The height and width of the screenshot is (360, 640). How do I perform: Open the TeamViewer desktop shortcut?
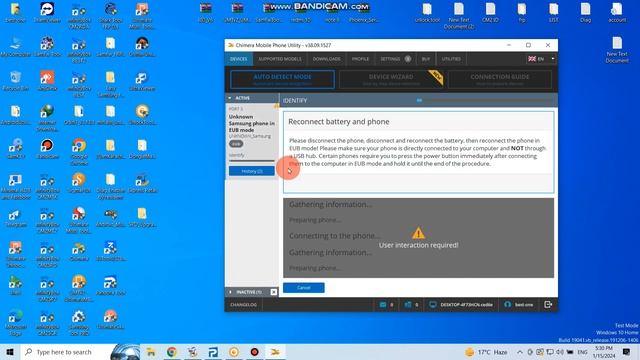pos(47,12)
